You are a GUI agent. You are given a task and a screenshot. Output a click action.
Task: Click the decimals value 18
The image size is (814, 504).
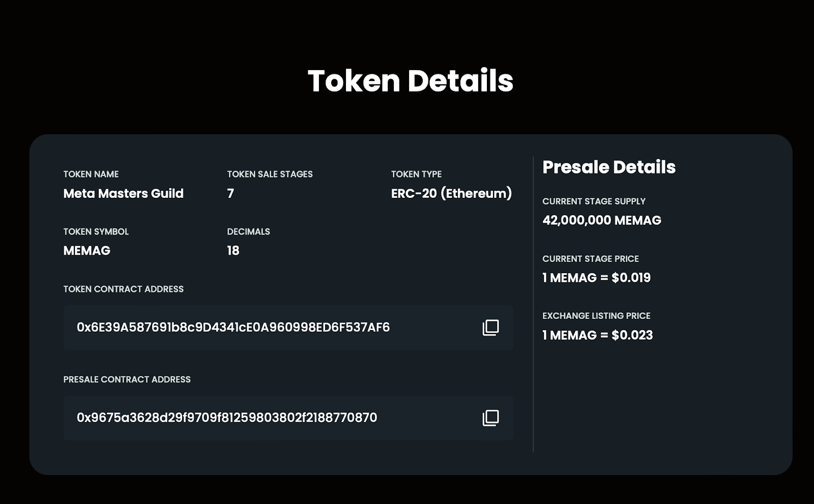pyautogui.click(x=233, y=251)
